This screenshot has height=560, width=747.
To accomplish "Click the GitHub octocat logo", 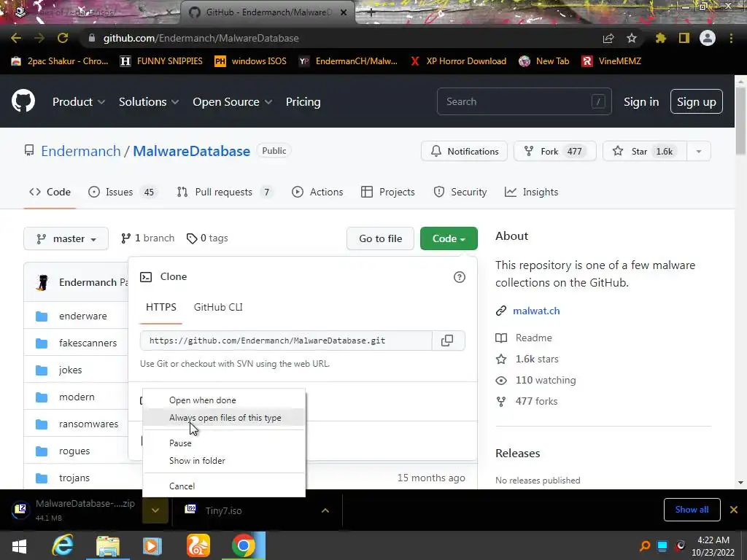I will click(x=23, y=101).
